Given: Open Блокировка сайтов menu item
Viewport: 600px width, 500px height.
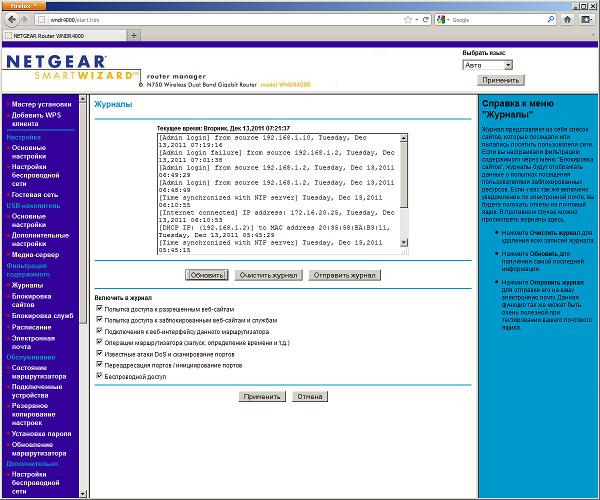Looking at the screenshot, I should 31,300.
